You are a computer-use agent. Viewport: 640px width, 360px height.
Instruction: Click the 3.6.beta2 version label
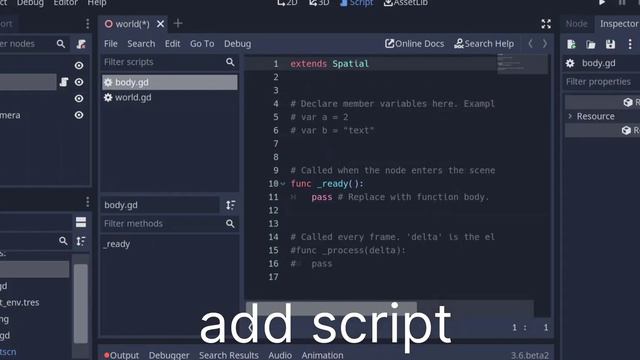(530, 356)
